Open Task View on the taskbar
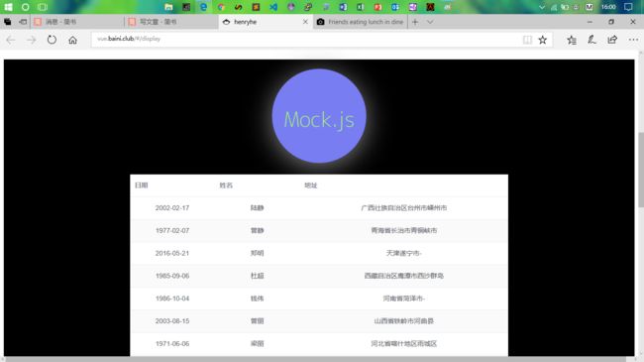Screen dimensions: 644x362 tap(43, 7)
